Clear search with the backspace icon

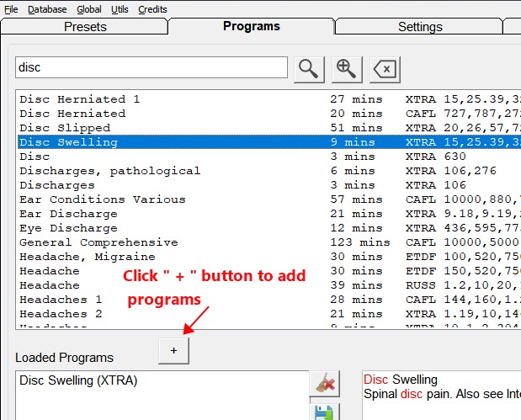pos(385,69)
